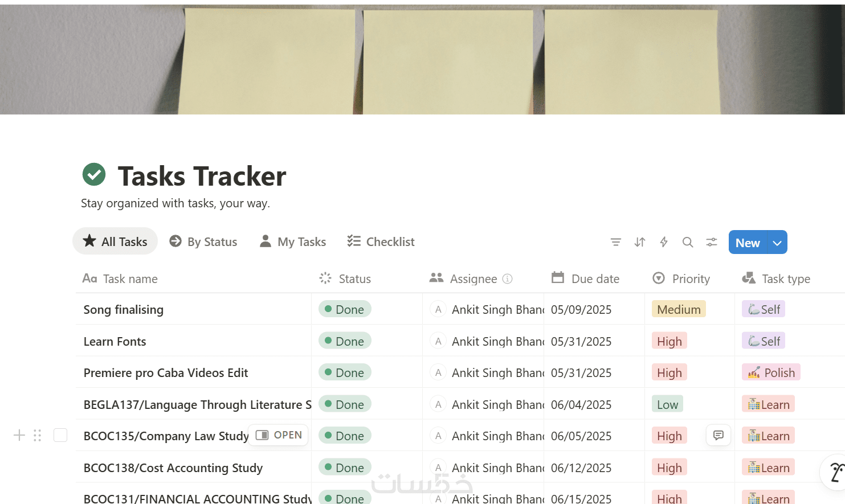Open Status dropdown for Song finalising
The width and height of the screenshot is (845, 504).
click(345, 309)
